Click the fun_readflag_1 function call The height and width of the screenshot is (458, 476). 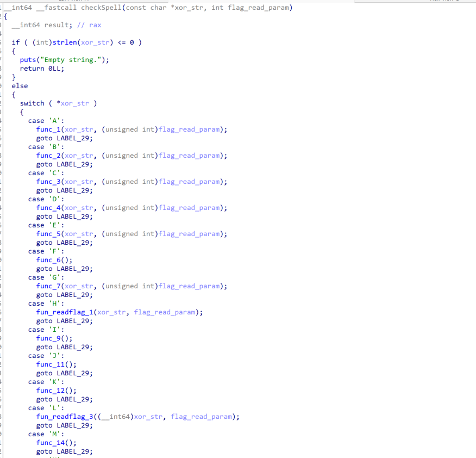[x=65, y=312]
